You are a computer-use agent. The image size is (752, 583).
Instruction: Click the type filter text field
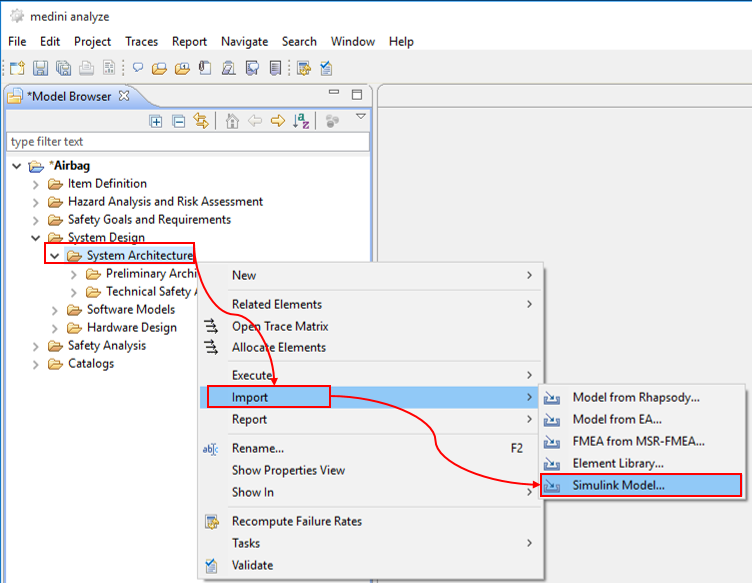tap(187, 142)
